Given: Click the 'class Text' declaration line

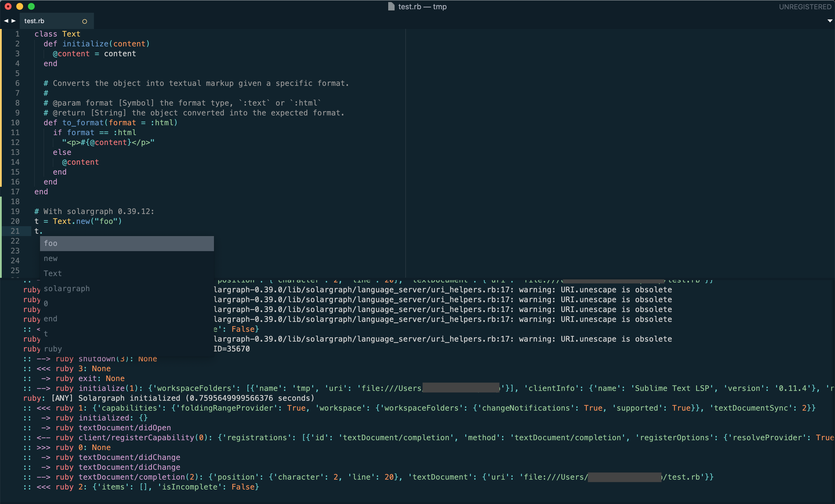Looking at the screenshot, I should click(x=57, y=34).
